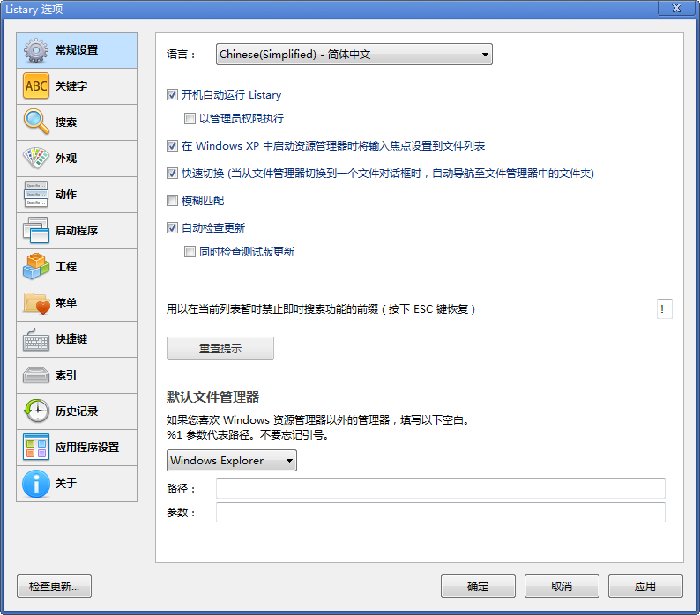Toggle the Windows XP 输入焦点 checkbox
Screen dimensions: 700x615
pos(172,146)
